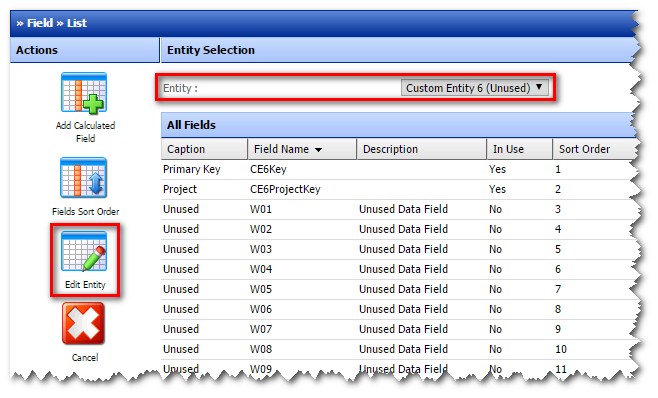The image size is (658, 398).
Task: Click the Edit Entity label text
Action: click(85, 285)
